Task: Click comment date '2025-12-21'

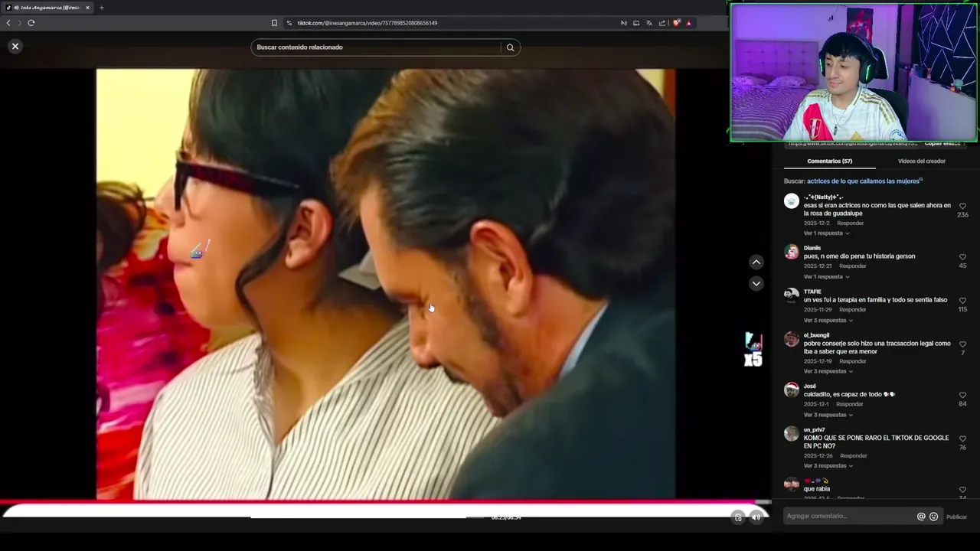Action: pos(818,266)
